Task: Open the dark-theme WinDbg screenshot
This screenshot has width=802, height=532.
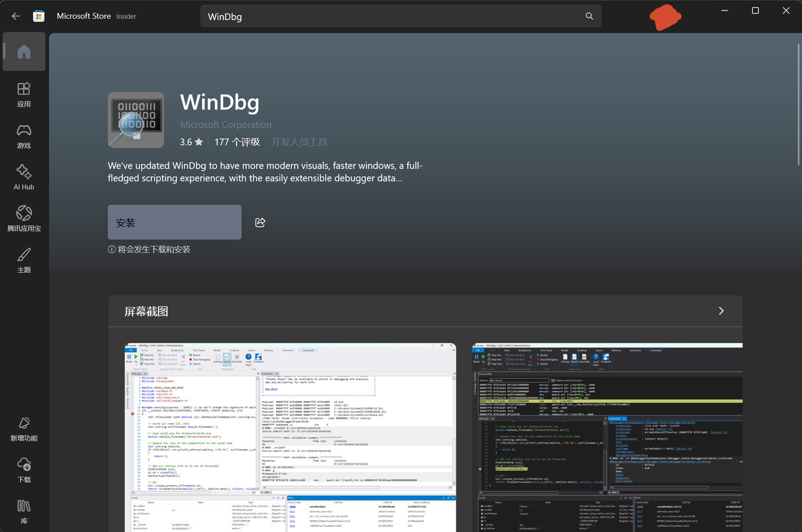Action: tap(607, 438)
